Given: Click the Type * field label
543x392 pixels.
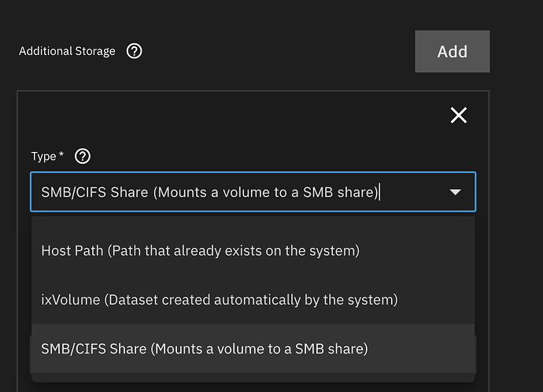Looking at the screenshot, I should [47, 157].
